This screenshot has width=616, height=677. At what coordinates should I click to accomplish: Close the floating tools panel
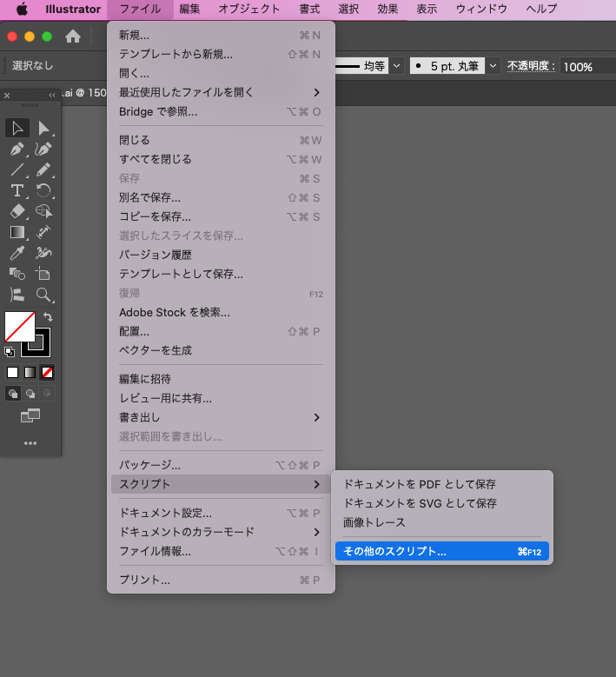[7, 96]
